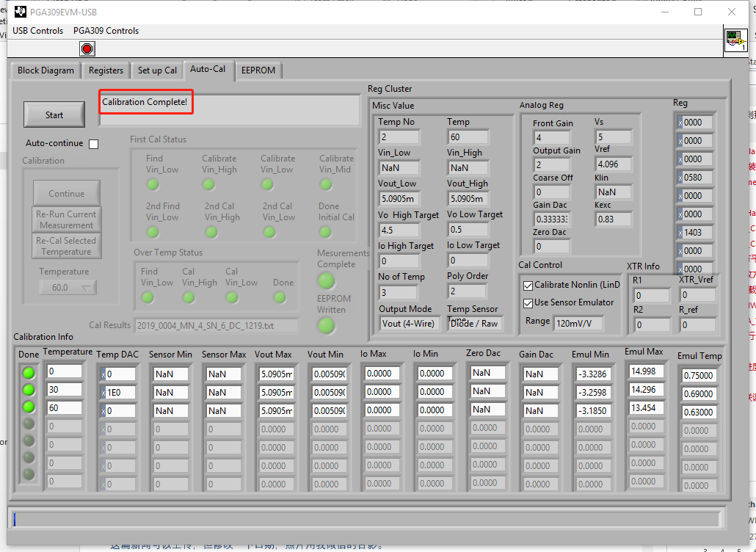Click the first Done LED in Calibration Info
Image resolution: width=756 pixels, height=552 pixels.
(29, 373)
